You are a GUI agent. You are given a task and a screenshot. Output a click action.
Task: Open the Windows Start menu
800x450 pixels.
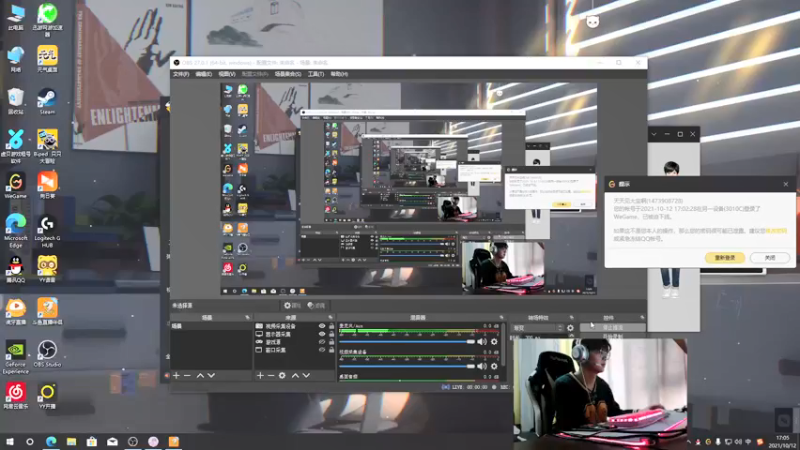(9, 441)
